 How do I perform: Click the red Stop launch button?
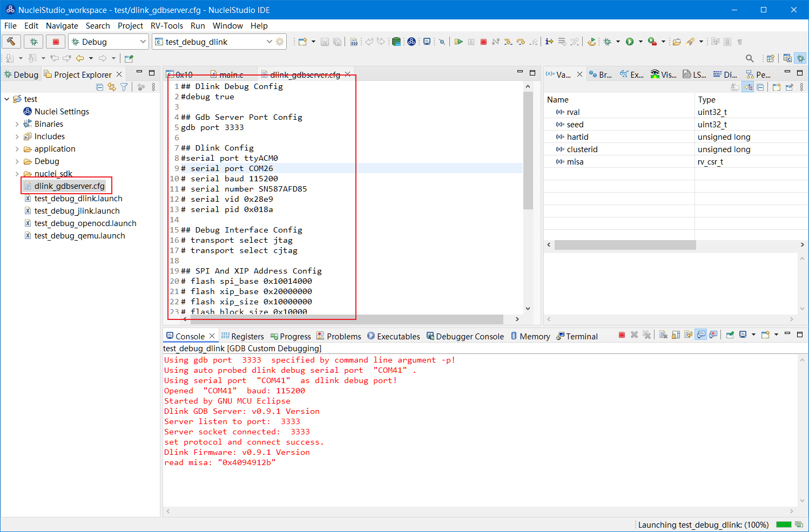(x=56, y=42)
